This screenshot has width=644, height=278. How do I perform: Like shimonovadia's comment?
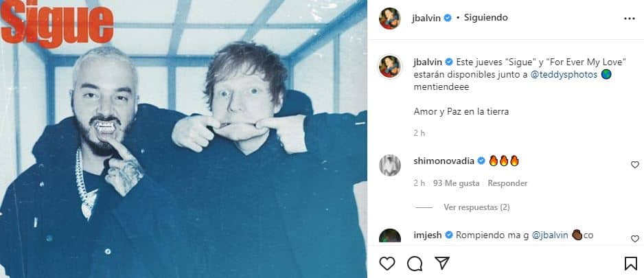pyautogui.click(x=634, y=165)
